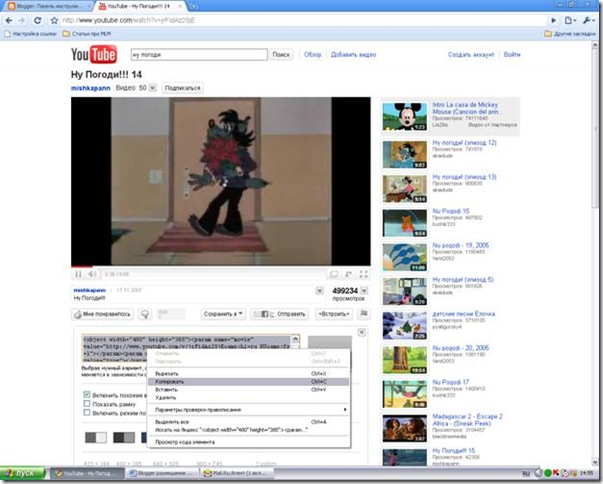Expand the view statistics arrow beside 499234

[x=364, y=291]
